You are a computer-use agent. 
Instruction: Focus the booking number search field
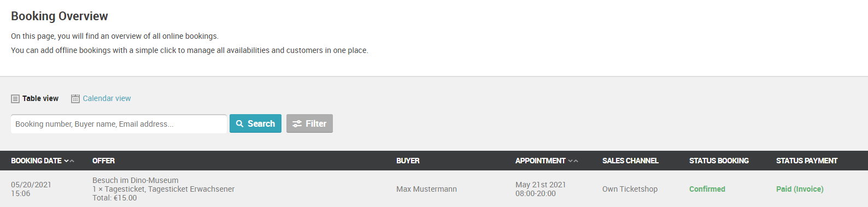tap(119, 124)
